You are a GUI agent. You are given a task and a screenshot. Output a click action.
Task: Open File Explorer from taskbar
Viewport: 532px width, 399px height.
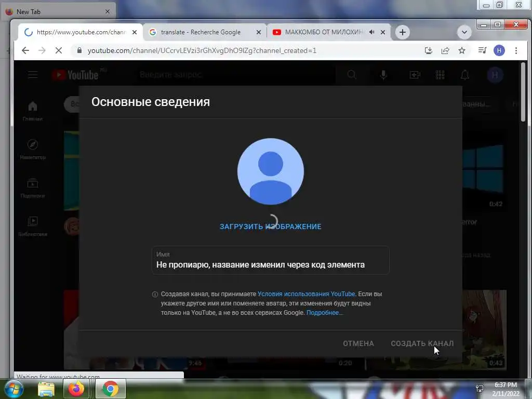[46, 389]
